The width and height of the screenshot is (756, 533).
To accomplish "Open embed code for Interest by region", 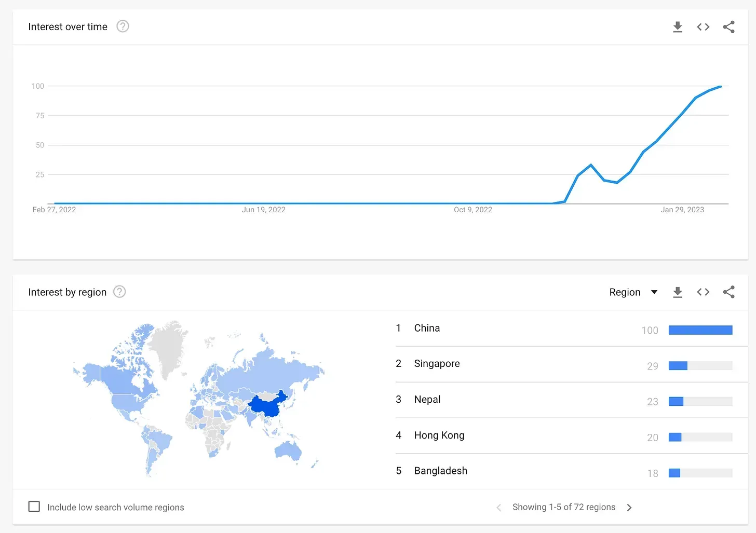I will click(x=703, y=292).
